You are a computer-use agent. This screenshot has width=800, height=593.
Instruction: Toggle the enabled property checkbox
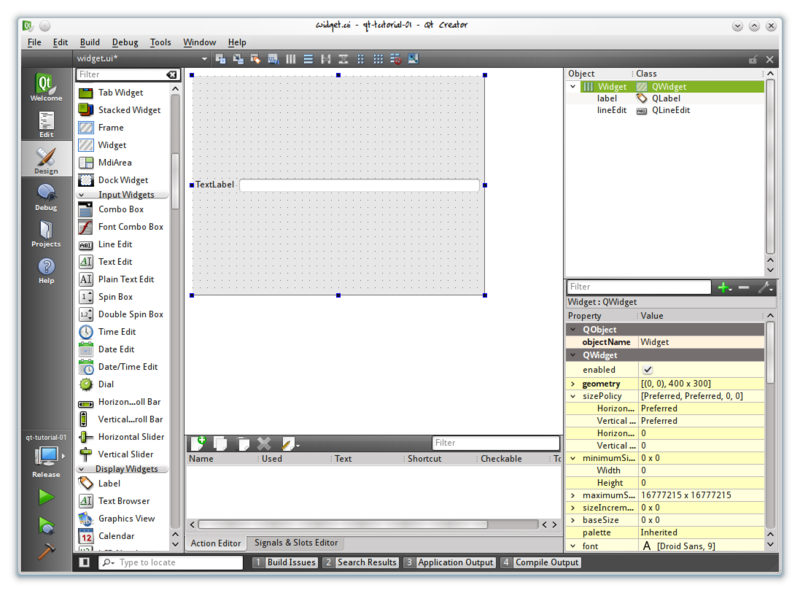pos(647,370)
